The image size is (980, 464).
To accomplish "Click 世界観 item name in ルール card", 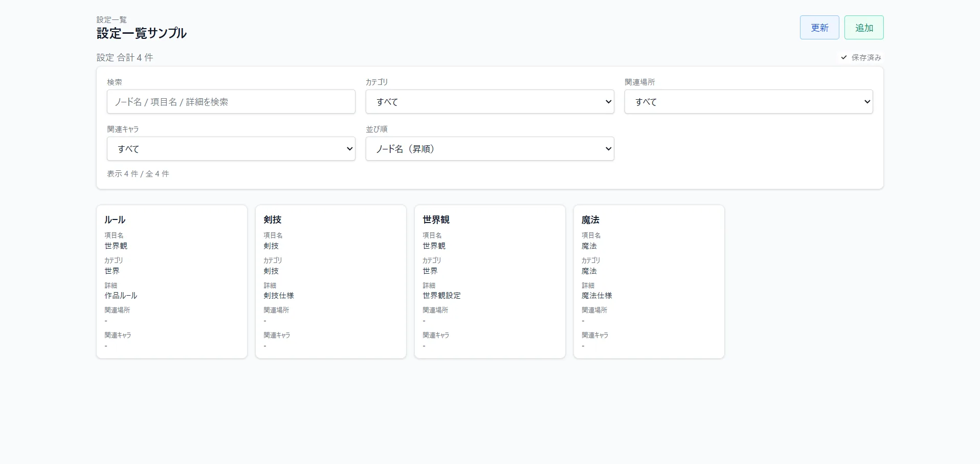I will pyautogui.click(x=116, y=246).
